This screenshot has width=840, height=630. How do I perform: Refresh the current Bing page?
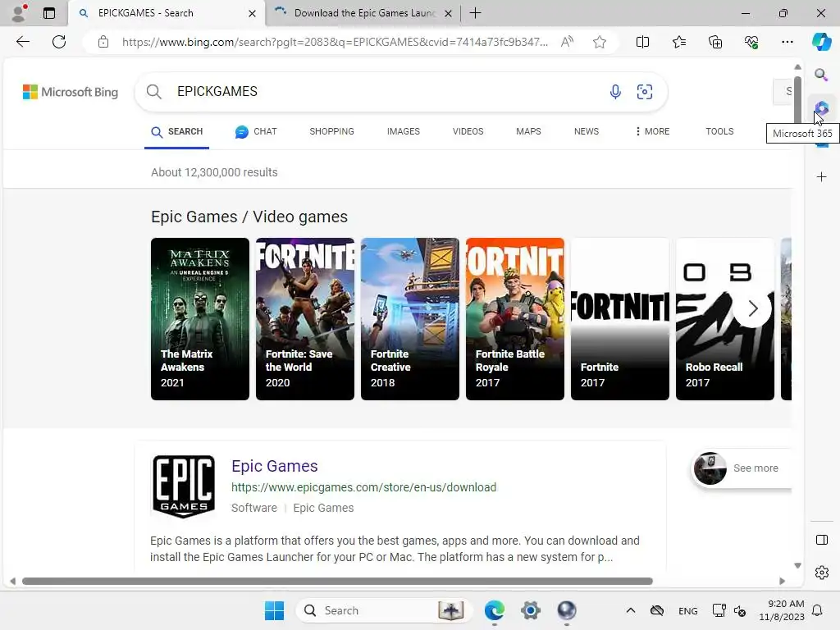(x=59, y=42)
